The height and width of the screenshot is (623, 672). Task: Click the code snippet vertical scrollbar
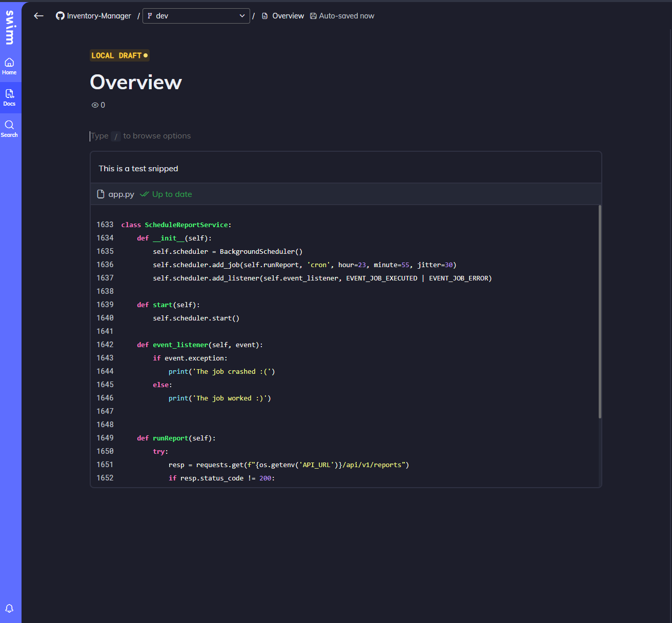point(600,312)
